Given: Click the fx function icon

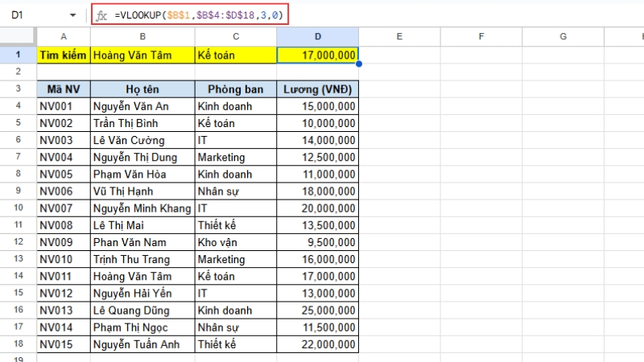Looking at the screenshot, I should (101, 15).
